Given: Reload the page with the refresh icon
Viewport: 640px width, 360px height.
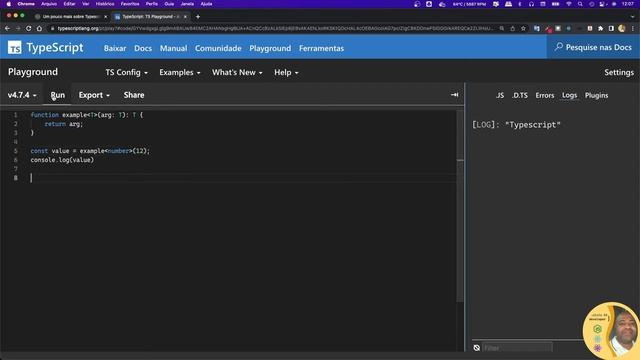Looking at the screenshot, I should [29, 29].
